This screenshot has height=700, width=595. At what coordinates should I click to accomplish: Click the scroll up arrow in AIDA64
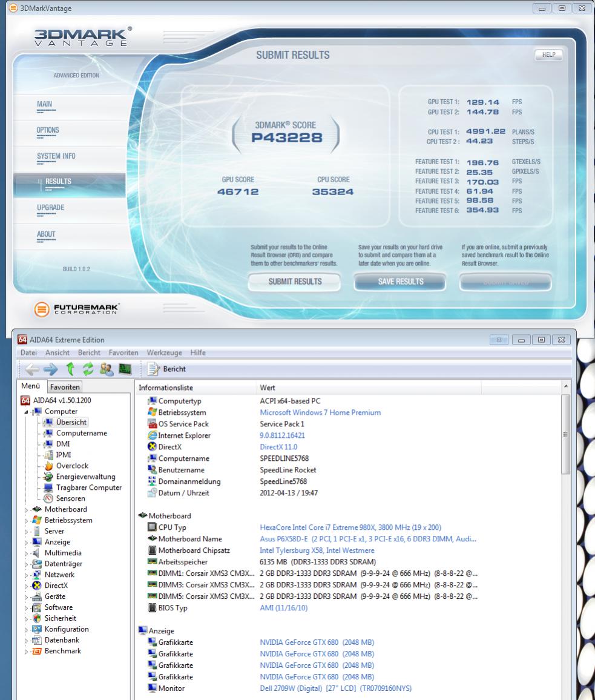coord(565,386)
